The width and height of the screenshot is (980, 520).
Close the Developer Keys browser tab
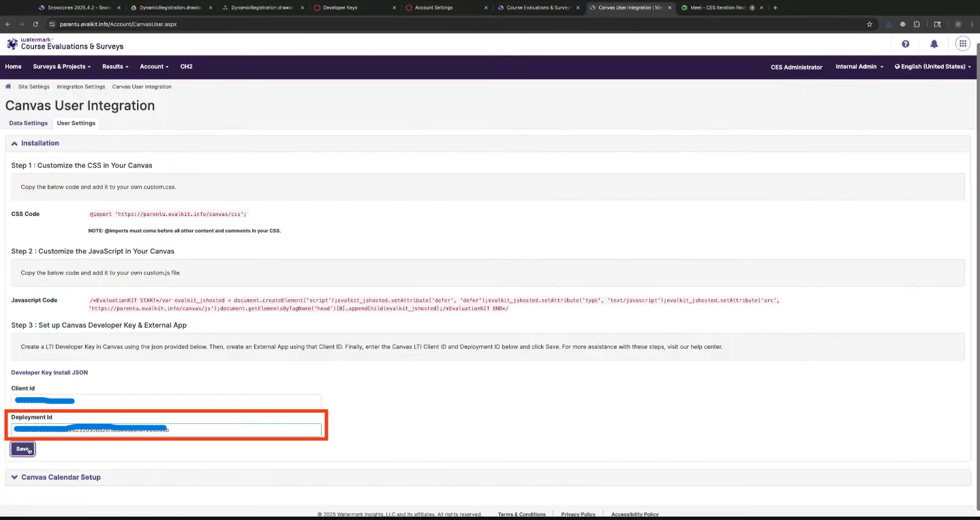pyautogui.click(x=395, y=7)
